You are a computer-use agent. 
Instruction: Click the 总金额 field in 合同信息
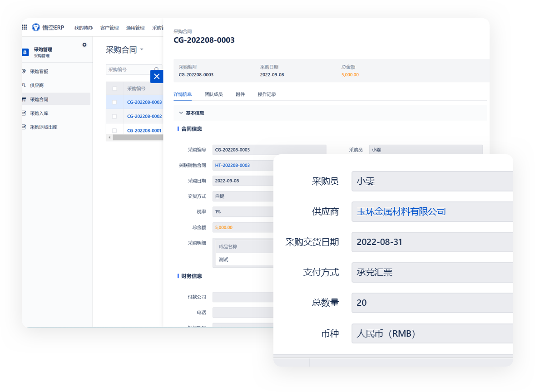[243, 227]
